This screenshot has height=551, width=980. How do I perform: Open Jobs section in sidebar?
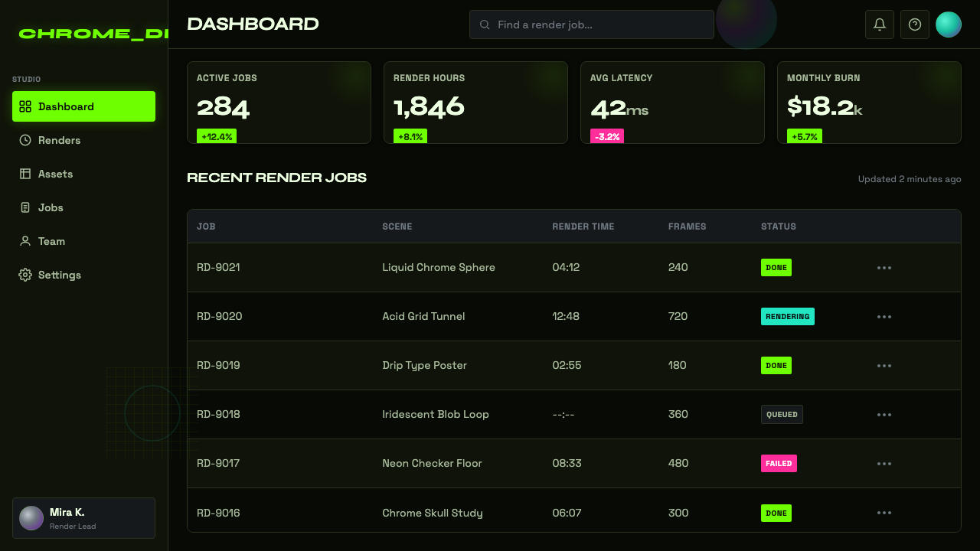click(x=83, y=207)
